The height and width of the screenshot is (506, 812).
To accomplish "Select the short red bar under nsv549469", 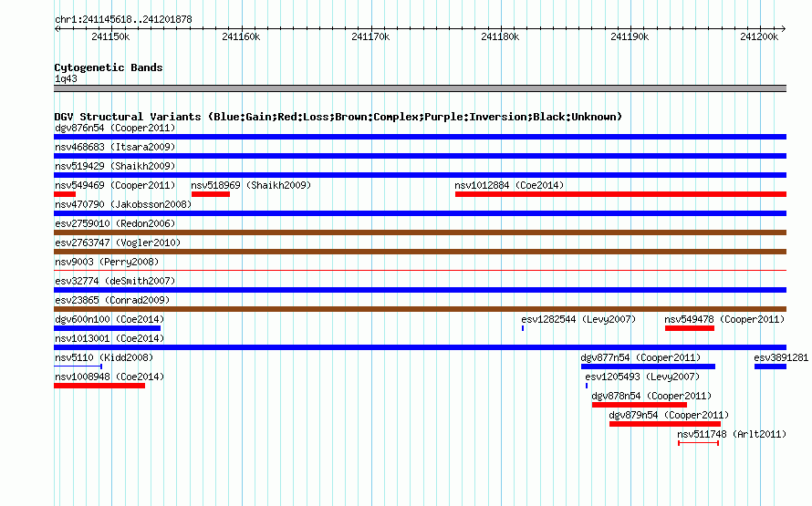I will click(x=65, y=194).
